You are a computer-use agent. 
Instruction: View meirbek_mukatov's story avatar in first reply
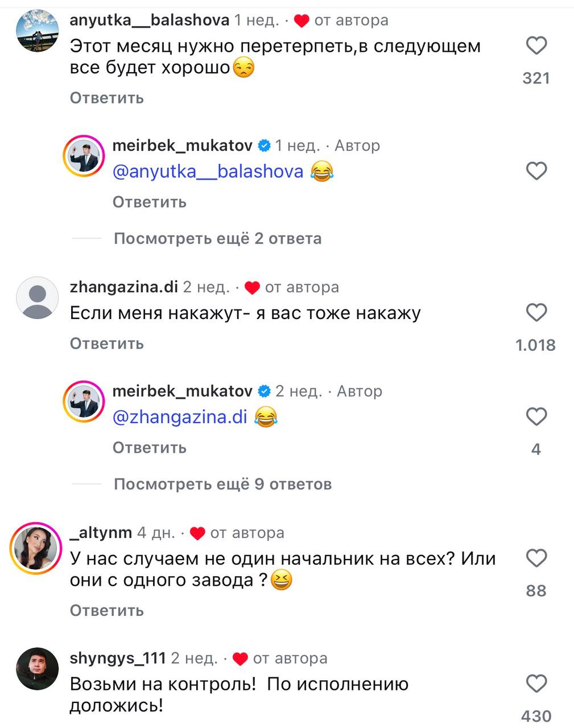click(x=84, y=156)
